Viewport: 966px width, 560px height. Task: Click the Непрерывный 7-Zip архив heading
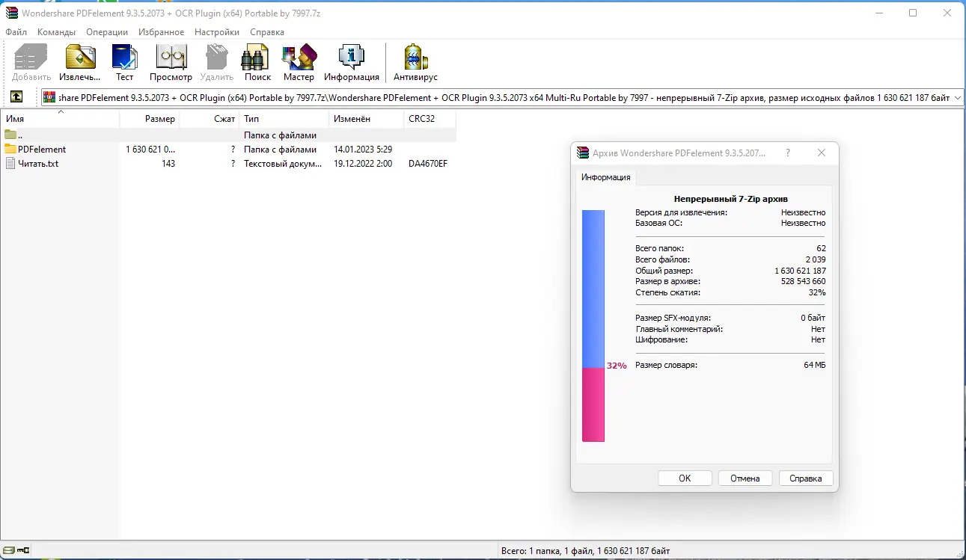tap(730, 199)
